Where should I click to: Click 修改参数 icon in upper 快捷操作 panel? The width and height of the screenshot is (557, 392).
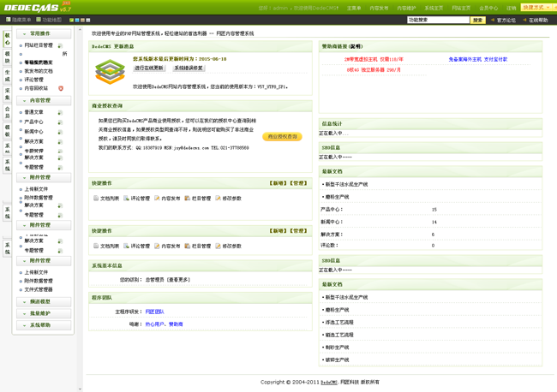(x=219, y=198)
